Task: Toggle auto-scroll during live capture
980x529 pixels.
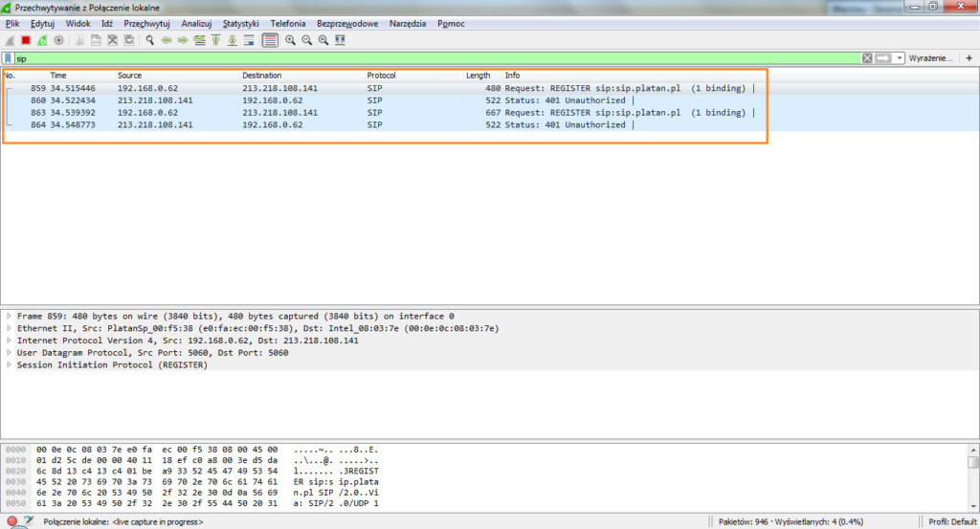Action: [x=249, y=40]
